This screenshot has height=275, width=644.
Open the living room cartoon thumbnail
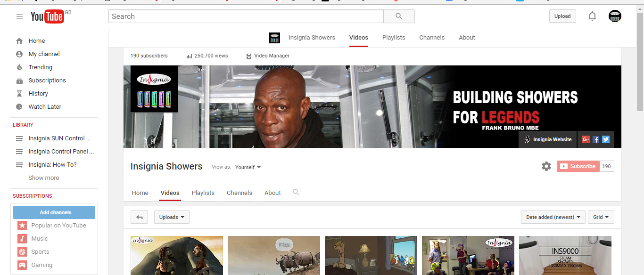point(371,255)
